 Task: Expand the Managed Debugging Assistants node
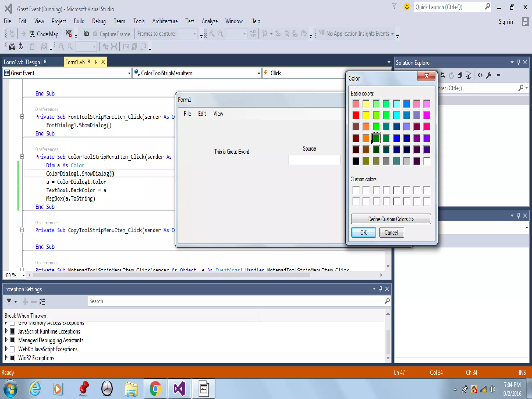(6, 340)
